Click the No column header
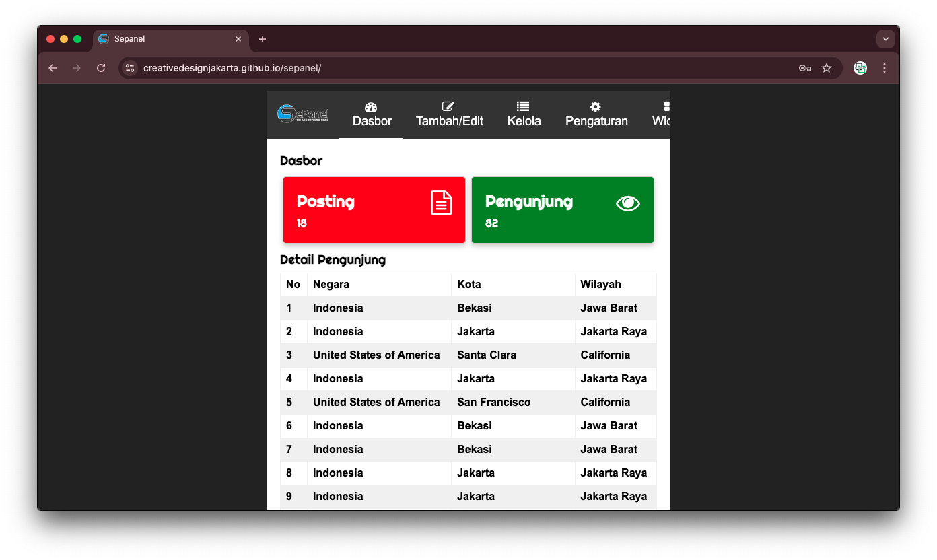937x560 pixels. (x=293, y=284)
